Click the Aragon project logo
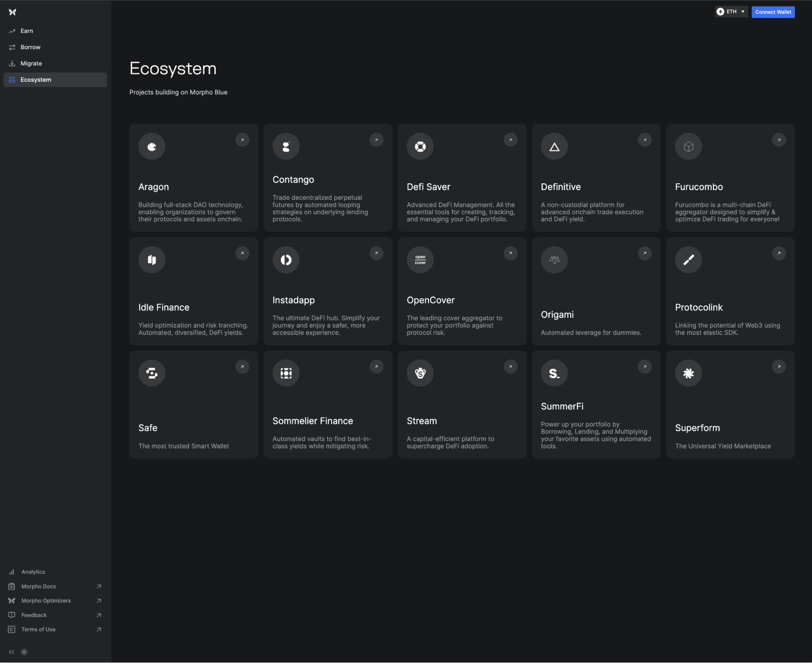 [152, 146]
